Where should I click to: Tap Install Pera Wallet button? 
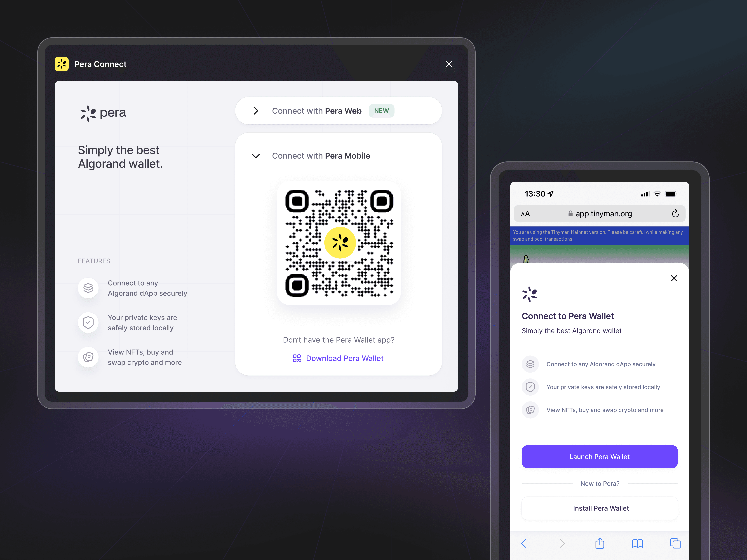[x=599, y=508]
